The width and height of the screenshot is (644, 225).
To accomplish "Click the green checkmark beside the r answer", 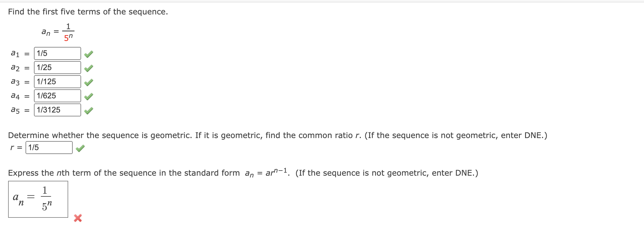I will click(80, 148).
